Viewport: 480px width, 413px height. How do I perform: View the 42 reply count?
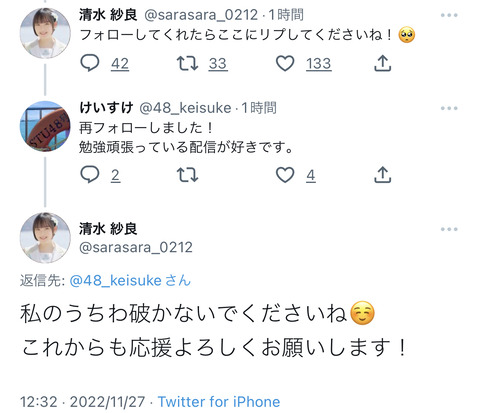(x=120, y=64)
